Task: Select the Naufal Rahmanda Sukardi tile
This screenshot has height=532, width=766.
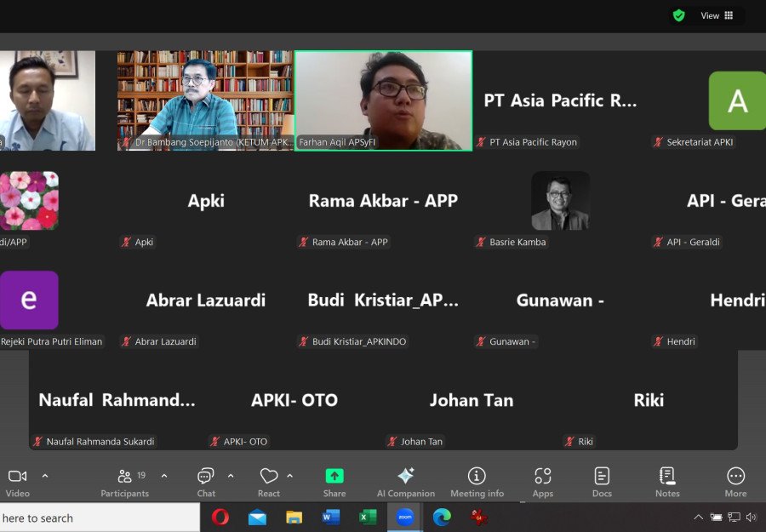Action: (117, 400)
